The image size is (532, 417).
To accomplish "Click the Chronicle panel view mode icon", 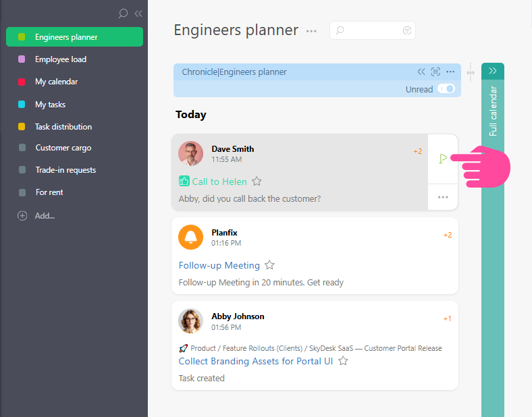I will (435, 72).
